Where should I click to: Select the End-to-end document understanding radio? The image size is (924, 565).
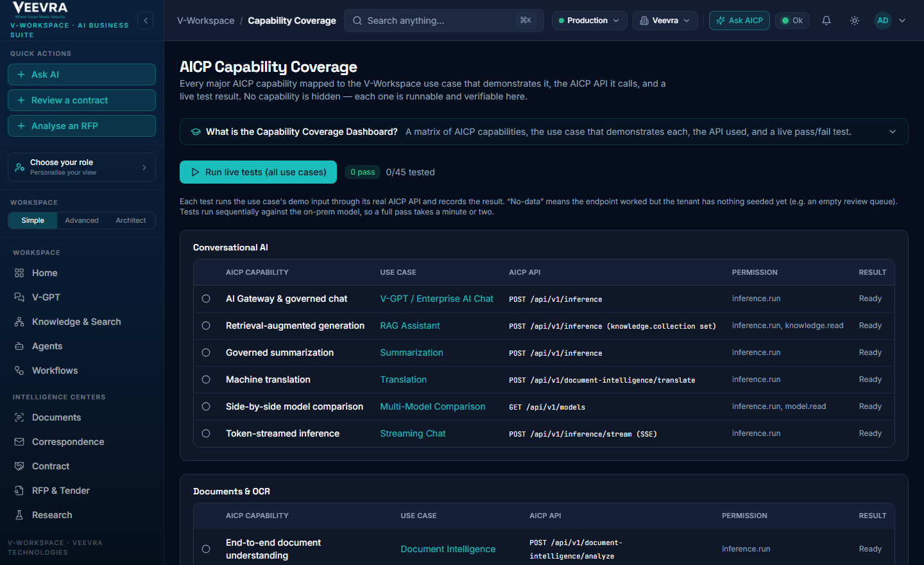click(x=206, y=549)
